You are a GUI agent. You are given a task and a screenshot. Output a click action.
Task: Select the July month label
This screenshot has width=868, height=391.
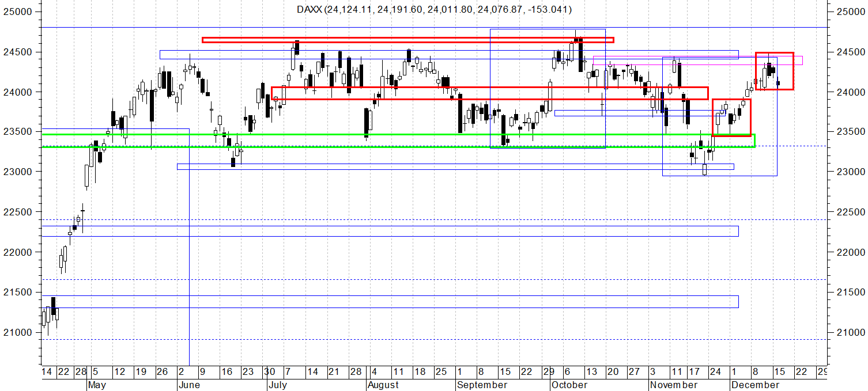278,385
